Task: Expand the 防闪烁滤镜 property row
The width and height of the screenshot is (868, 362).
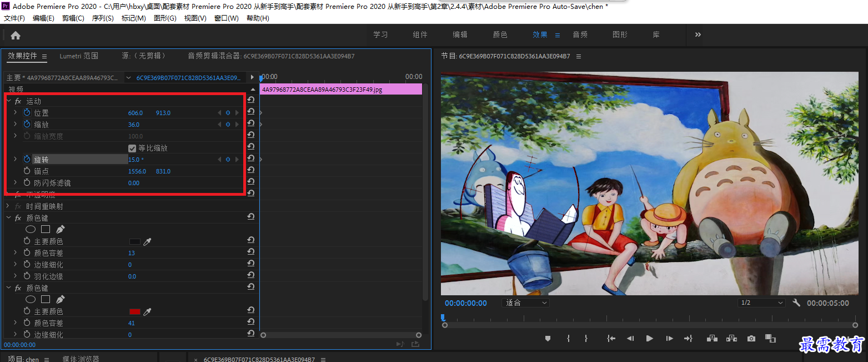Action: tap(16, 183)
